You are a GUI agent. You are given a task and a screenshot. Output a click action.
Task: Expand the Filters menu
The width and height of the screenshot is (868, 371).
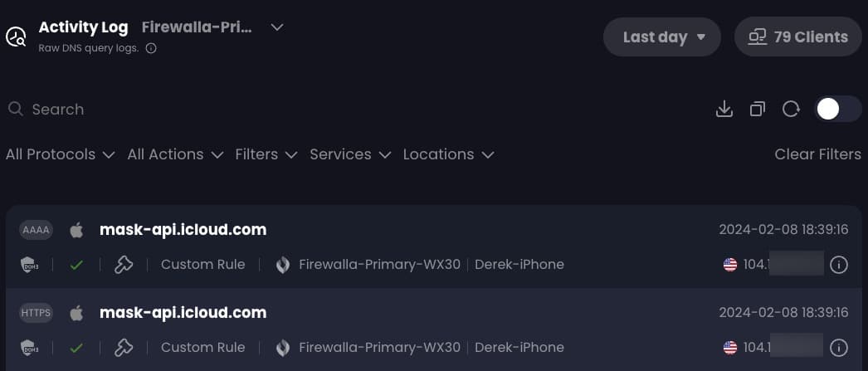266,154
